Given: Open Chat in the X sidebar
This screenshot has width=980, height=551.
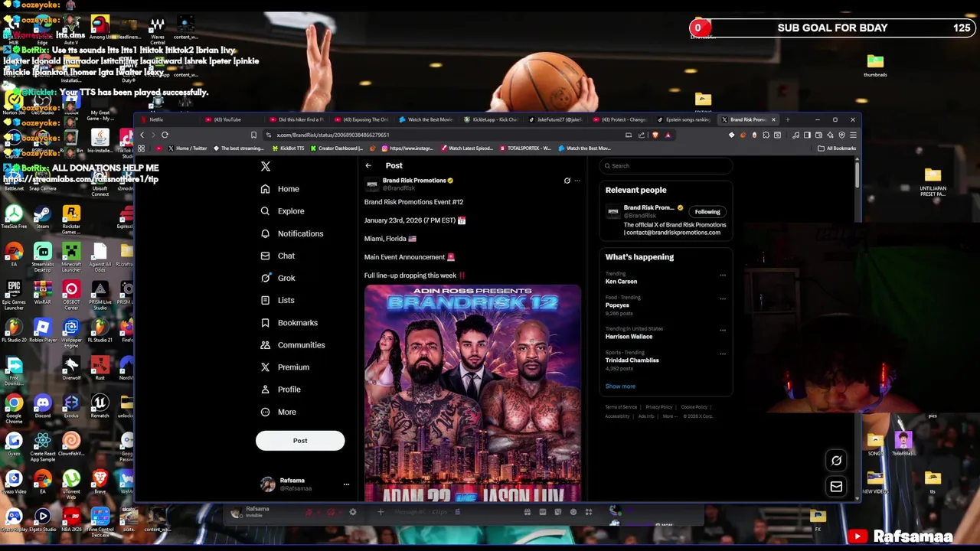Looking at the screenshot, I should point(278,256).
